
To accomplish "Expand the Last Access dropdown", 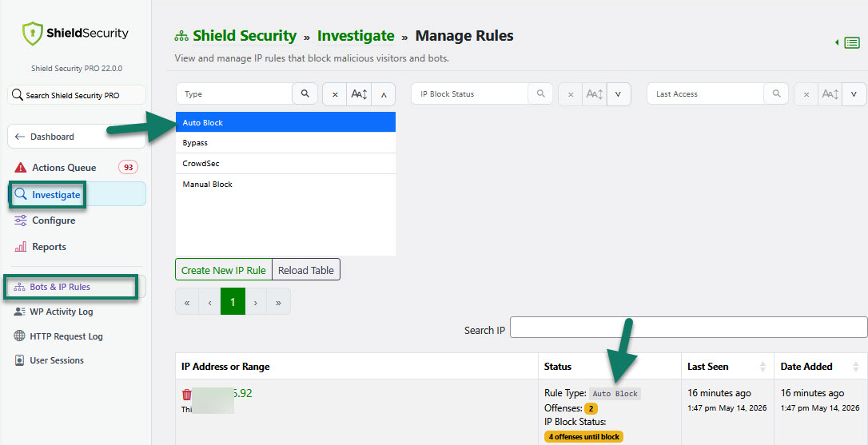I will (x=854, y=94).
